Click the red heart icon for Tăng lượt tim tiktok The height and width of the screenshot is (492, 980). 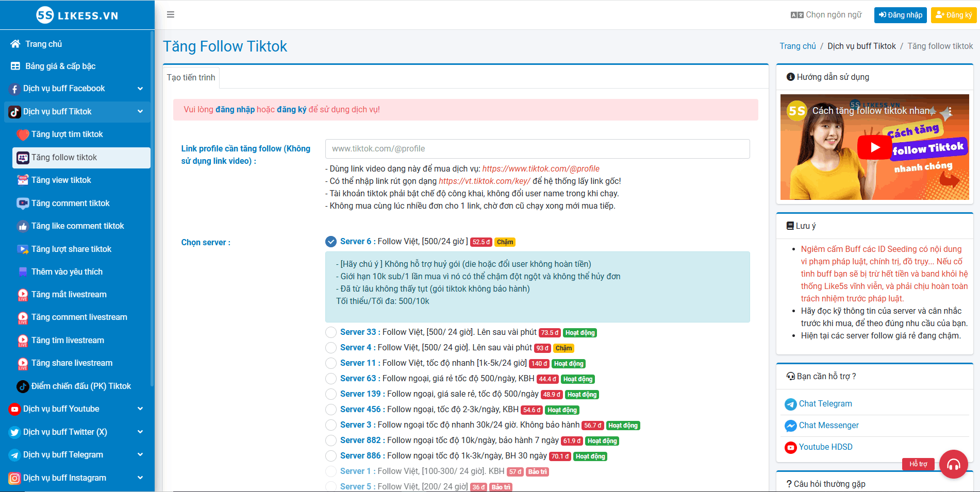tap(23, 135)
